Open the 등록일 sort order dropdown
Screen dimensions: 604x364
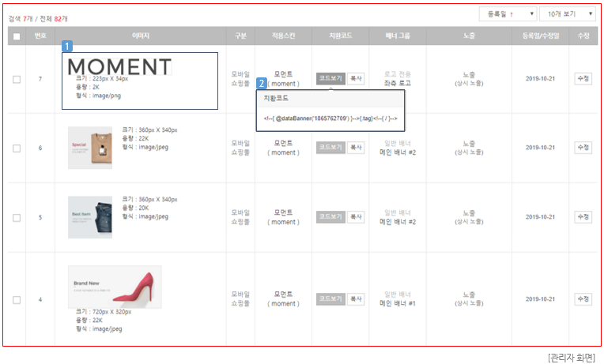pos(508,14)
